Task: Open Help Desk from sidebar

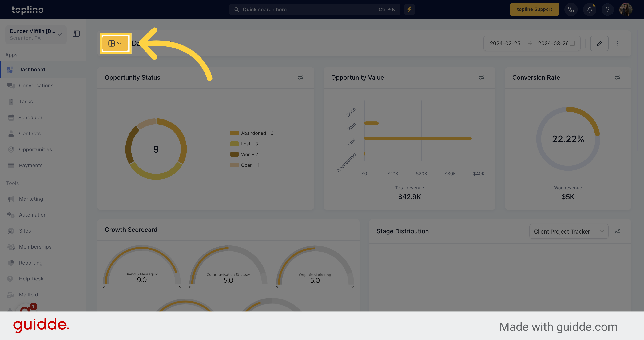Action: pos(31,278)
